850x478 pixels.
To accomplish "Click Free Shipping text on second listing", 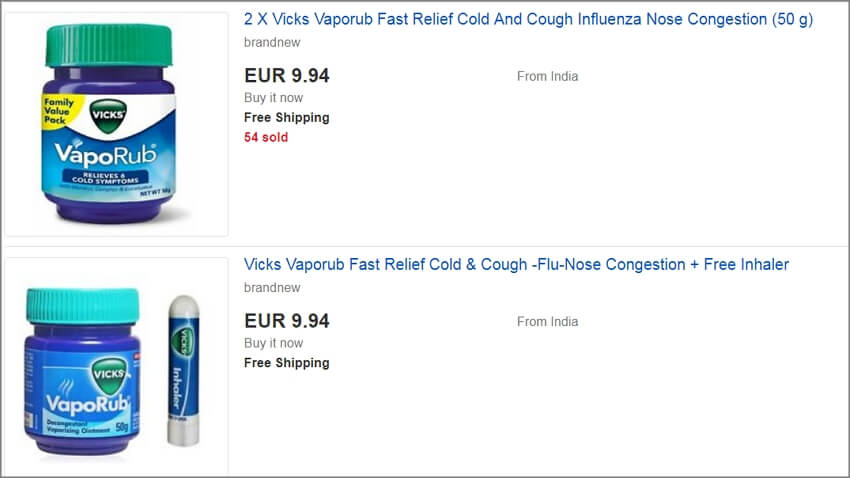I will coord(286,363).
